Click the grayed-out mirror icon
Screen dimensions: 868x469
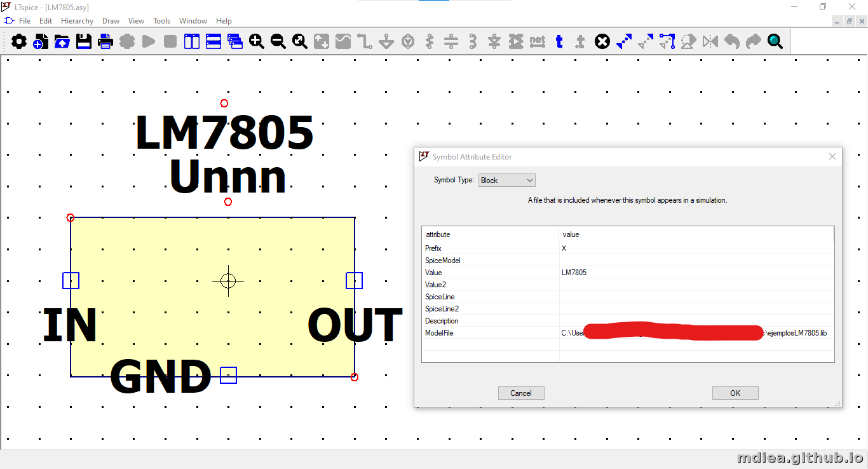click(710, 42)
